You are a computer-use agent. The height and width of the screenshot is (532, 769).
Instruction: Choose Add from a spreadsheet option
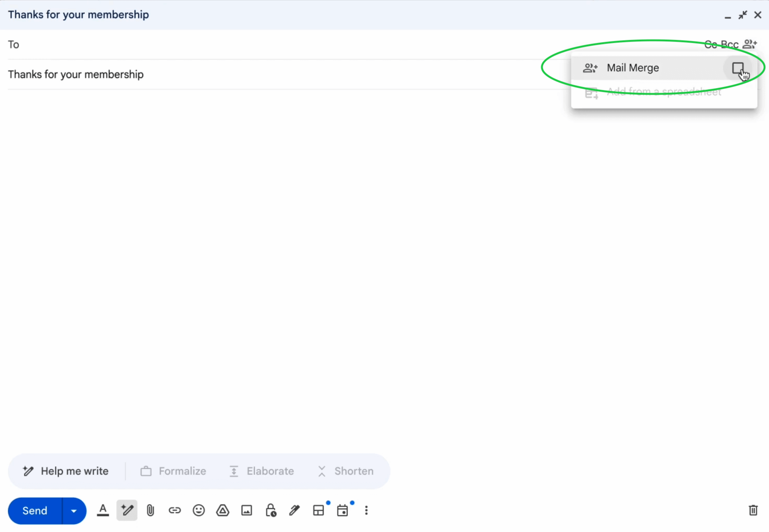[664, 92]
